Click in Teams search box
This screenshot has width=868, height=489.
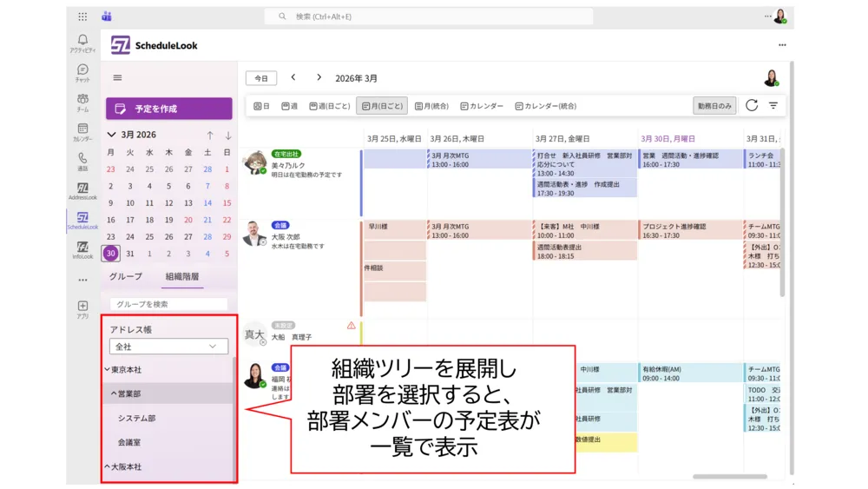pyautogui.click(x=429, y=17)
